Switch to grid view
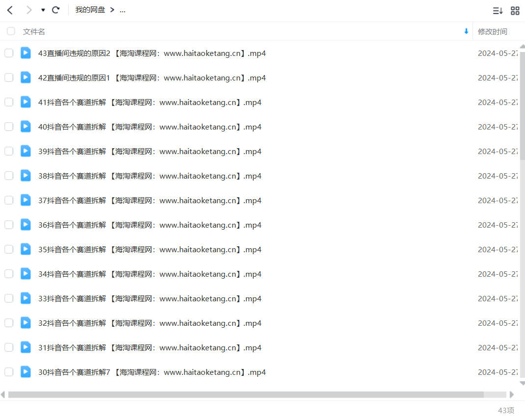Image resolution: width=525 pixels, height=420 pixels. (x=515, y=11)
